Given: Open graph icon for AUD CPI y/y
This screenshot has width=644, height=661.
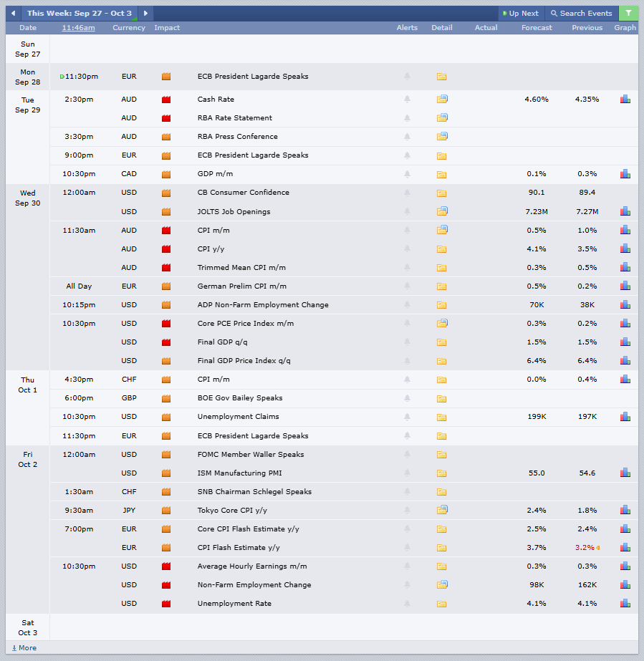Looking at the screenshot, I should (625, 249).
